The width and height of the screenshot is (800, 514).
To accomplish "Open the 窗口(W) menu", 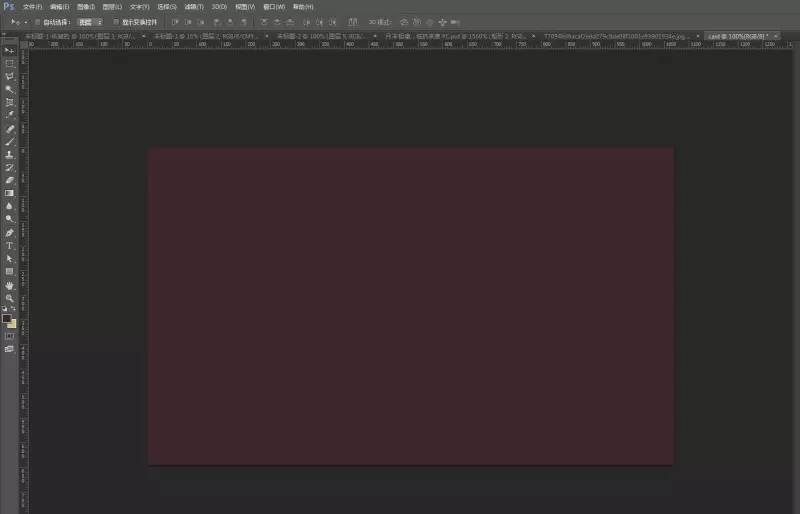I will [274, 7].
